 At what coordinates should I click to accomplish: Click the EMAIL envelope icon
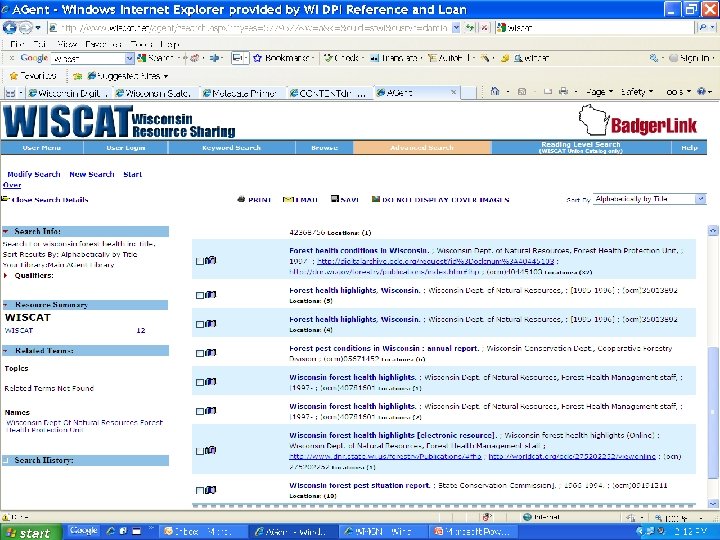coord(287,199)
